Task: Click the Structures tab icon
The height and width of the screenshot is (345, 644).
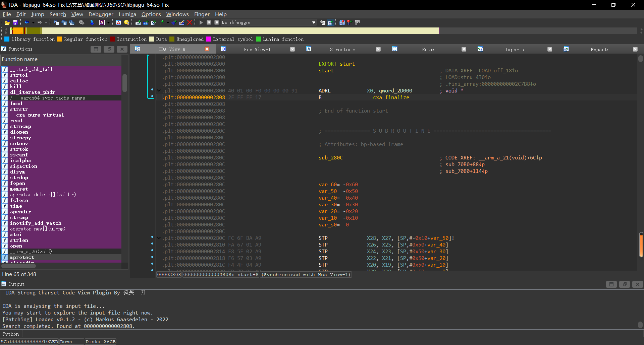Action: tap(309, 49)
